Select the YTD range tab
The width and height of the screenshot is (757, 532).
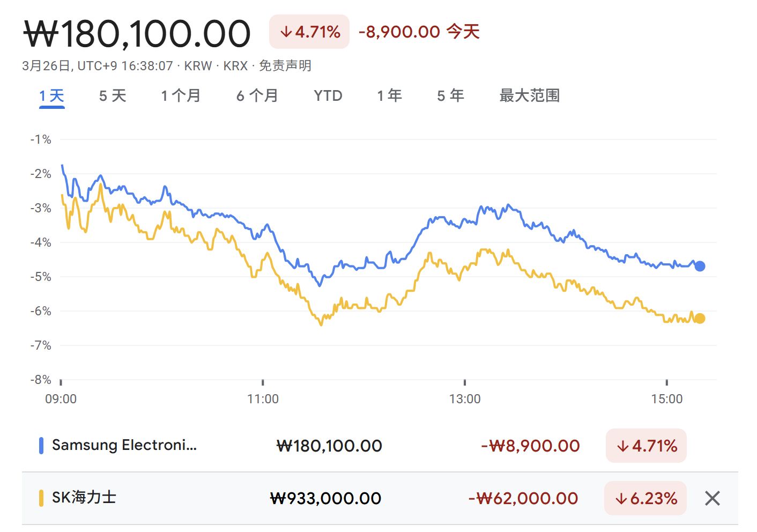[328, 96]
